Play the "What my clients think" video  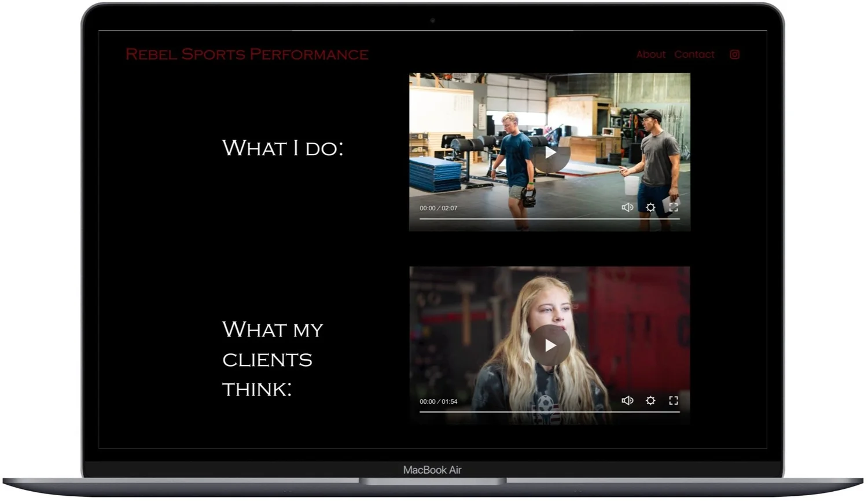click(550, 345)
